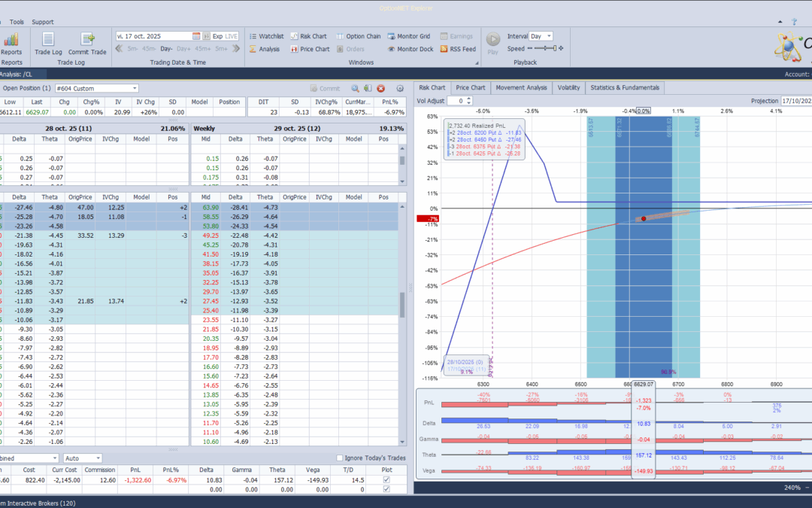Open the combined view dropdown at bottom left
The width and height of the screenshot is (812, 508).
click(x=29, y=458)
